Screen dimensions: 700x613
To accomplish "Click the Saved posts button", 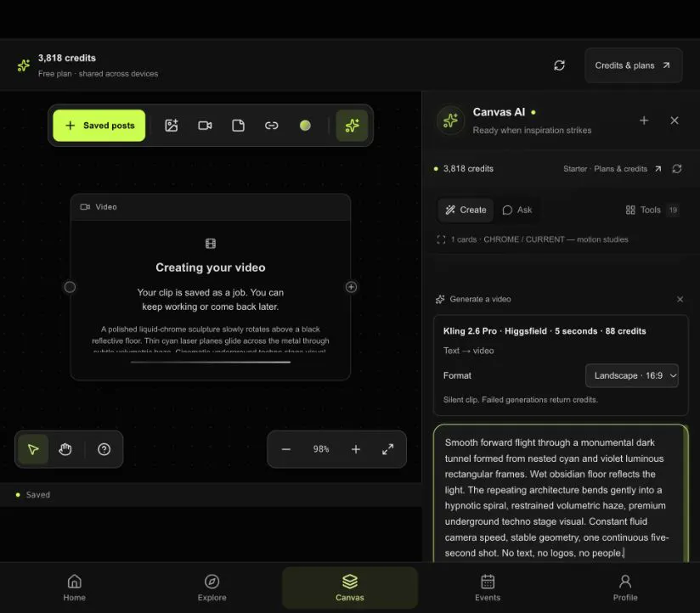I will (99, 126).
